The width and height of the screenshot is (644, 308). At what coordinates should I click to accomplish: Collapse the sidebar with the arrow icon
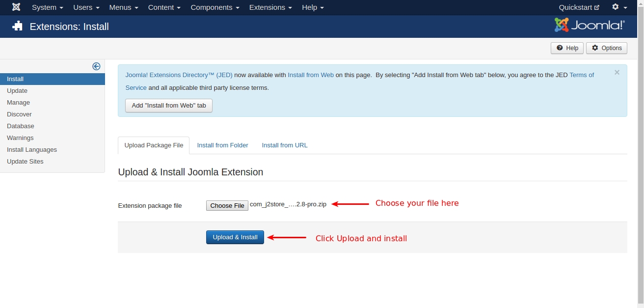[x=96, y=66]
